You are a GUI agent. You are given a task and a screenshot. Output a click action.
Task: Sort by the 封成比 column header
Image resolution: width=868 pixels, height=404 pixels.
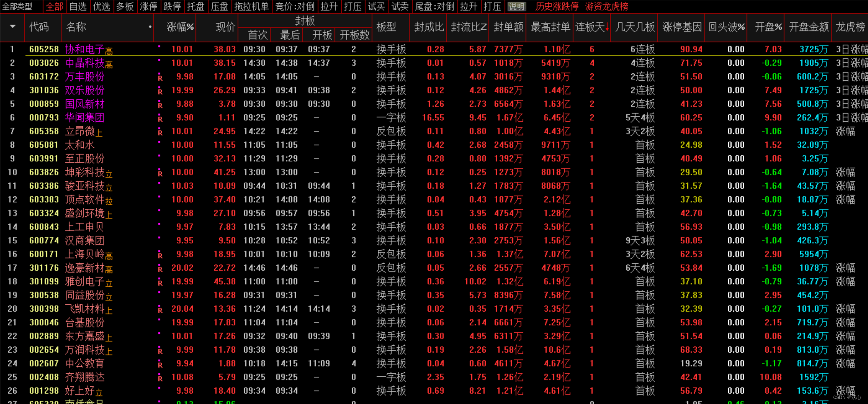[x=429, y=27]
